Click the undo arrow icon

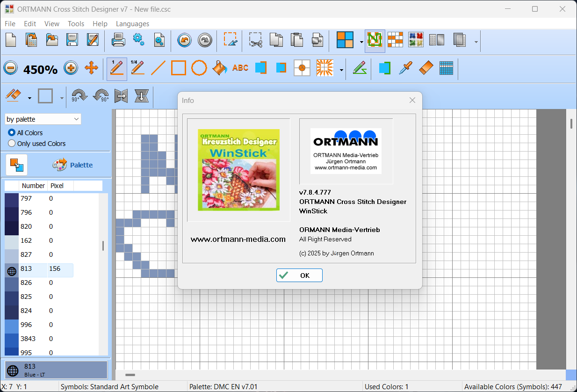click(184, 40)
